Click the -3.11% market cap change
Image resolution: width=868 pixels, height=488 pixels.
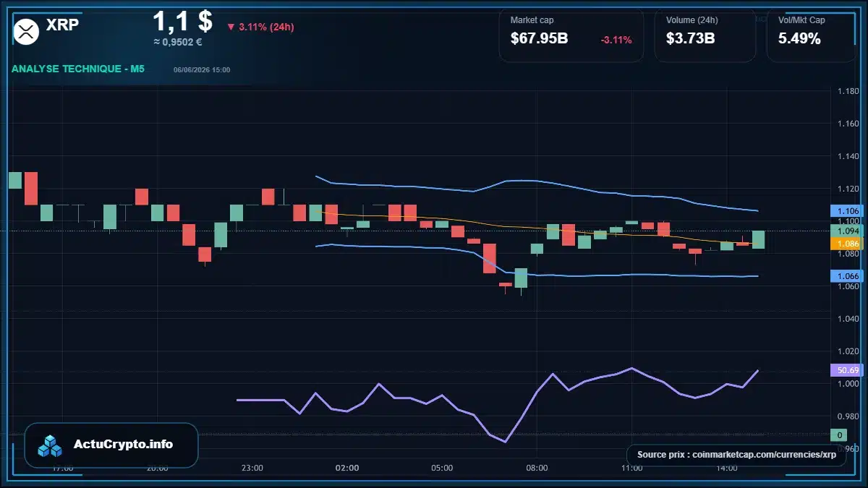[616, 40]
